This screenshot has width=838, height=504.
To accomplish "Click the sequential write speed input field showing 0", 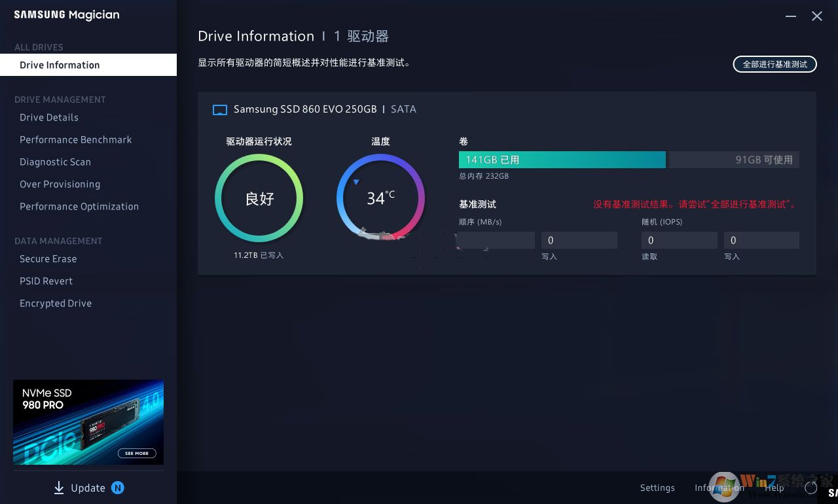I will pos(579,240).
